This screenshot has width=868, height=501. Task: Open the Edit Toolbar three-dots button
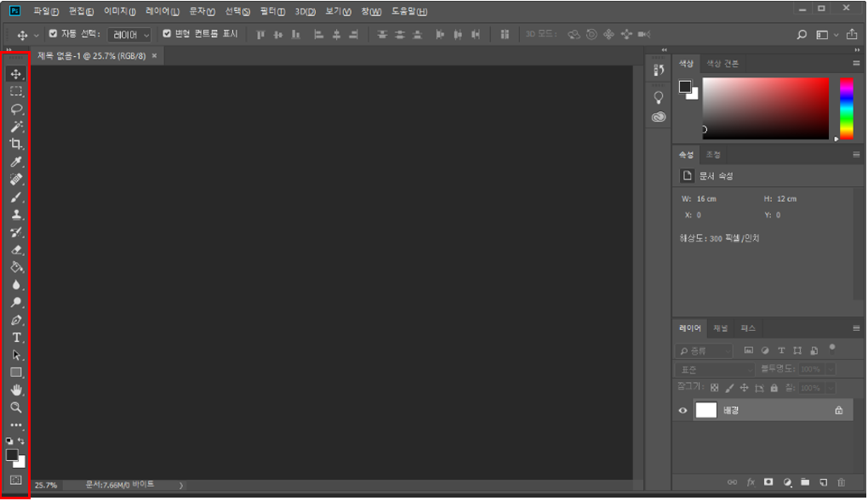16,425
